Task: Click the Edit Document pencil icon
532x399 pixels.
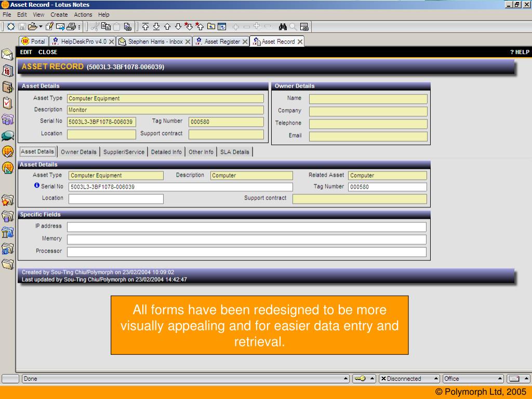Action: [49, 26]
